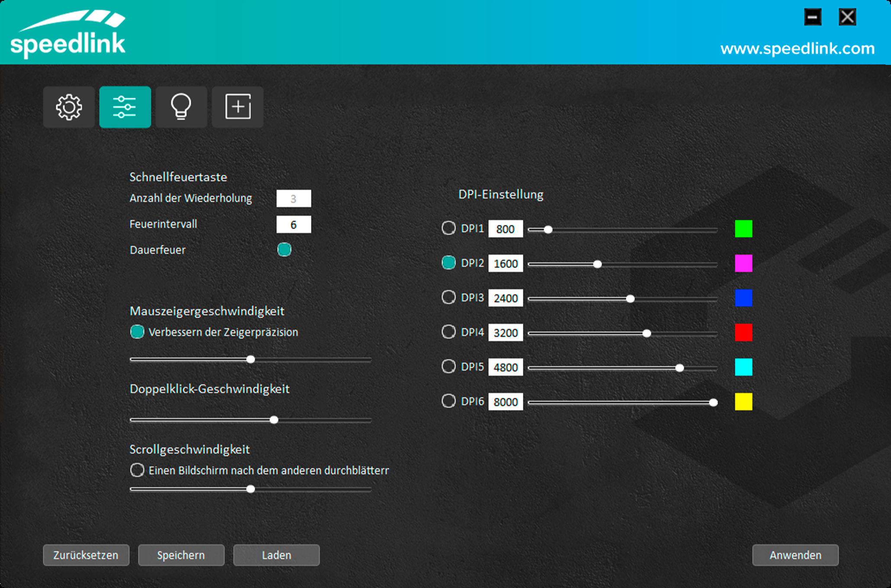Open the gear settings tab
The height and width of the screenshot is (588, 891).
[69, 107]
